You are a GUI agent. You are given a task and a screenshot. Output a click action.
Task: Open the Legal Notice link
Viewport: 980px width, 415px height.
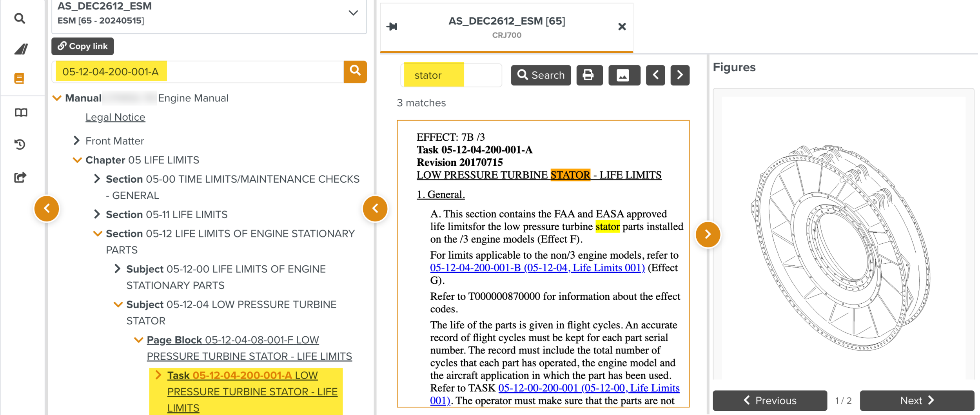(115, 117)
